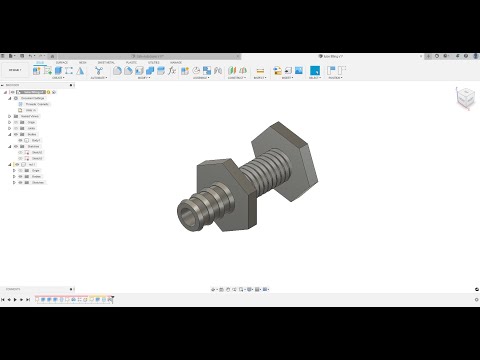Select the Extrude tool in the Create group
The width and height of the screenshot is (480, 360).
pos(58,71)
